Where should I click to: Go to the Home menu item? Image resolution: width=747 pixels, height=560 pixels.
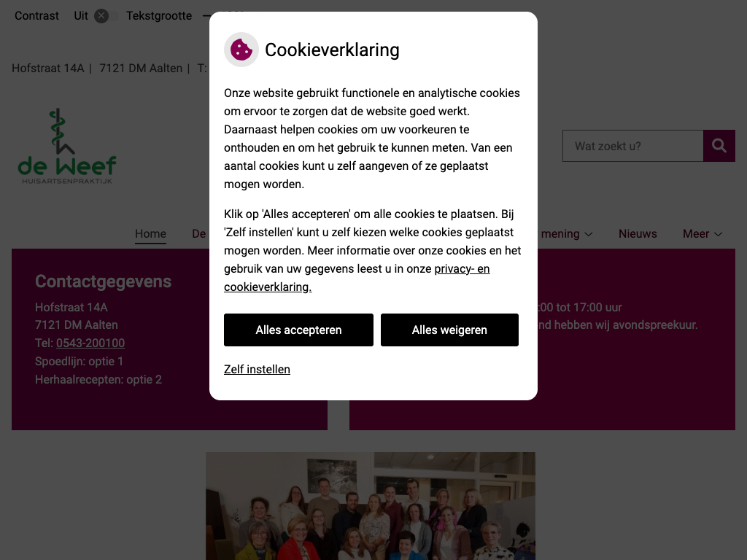(x=150, y=234)
